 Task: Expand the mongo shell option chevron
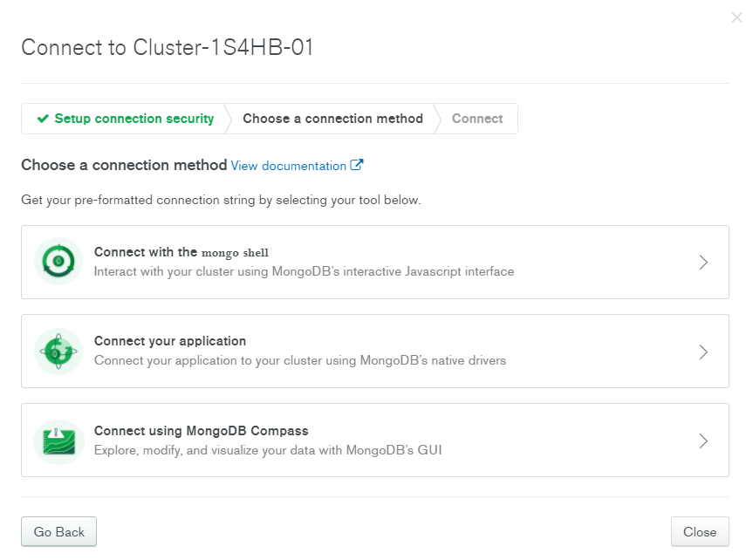tap(703, 263)
